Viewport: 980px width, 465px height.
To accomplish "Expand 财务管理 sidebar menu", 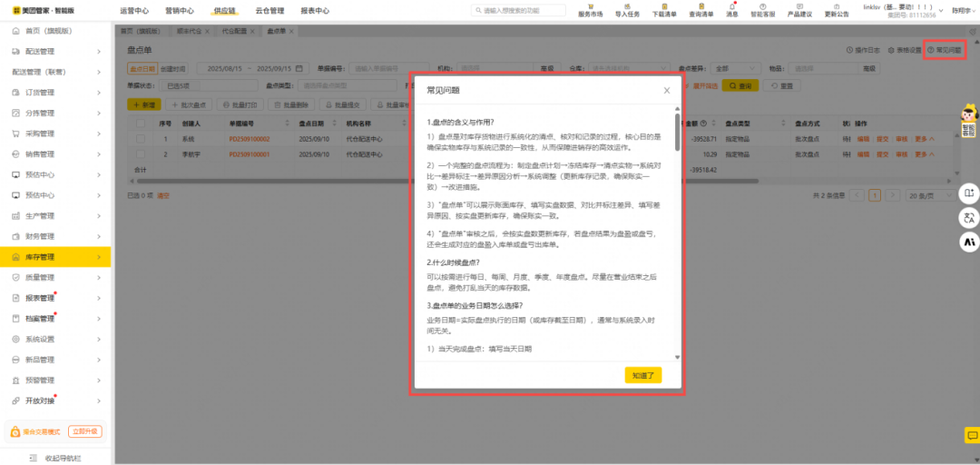I will click(x=54, y=236).
